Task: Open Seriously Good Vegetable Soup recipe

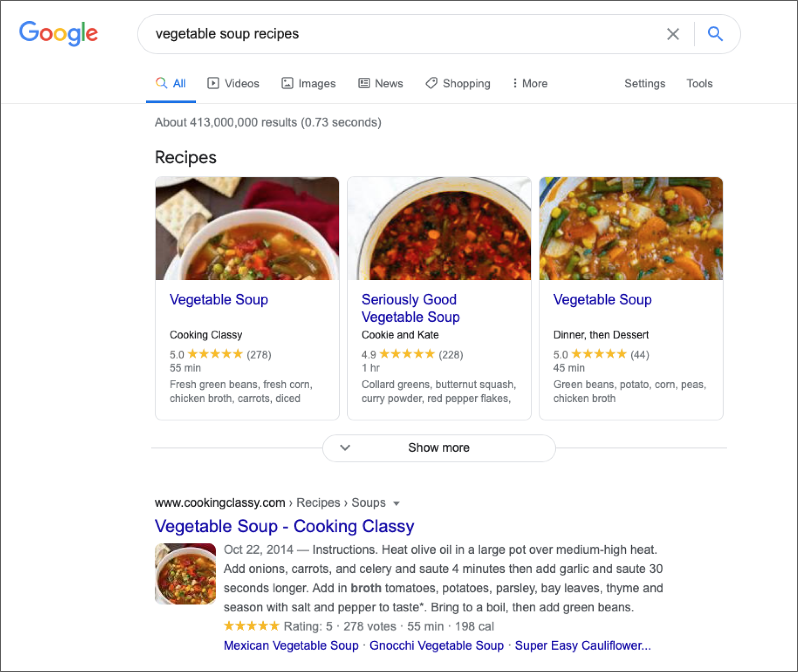Action: (410, 308)
